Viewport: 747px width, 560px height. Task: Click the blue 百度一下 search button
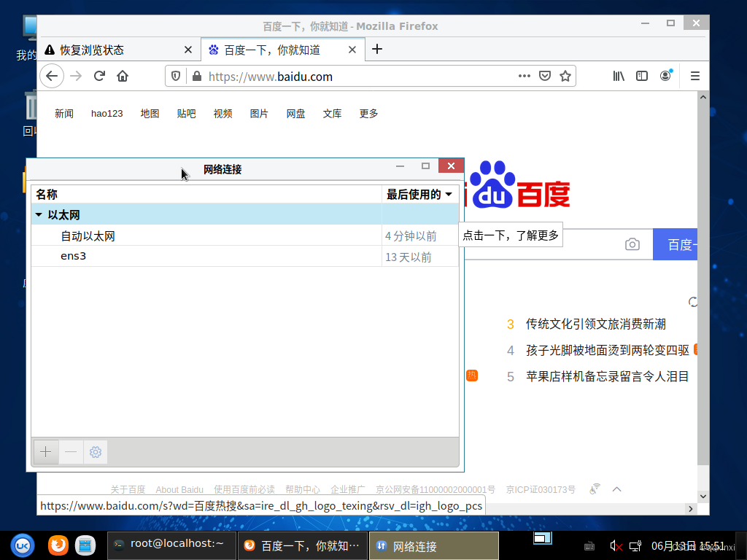675,244
